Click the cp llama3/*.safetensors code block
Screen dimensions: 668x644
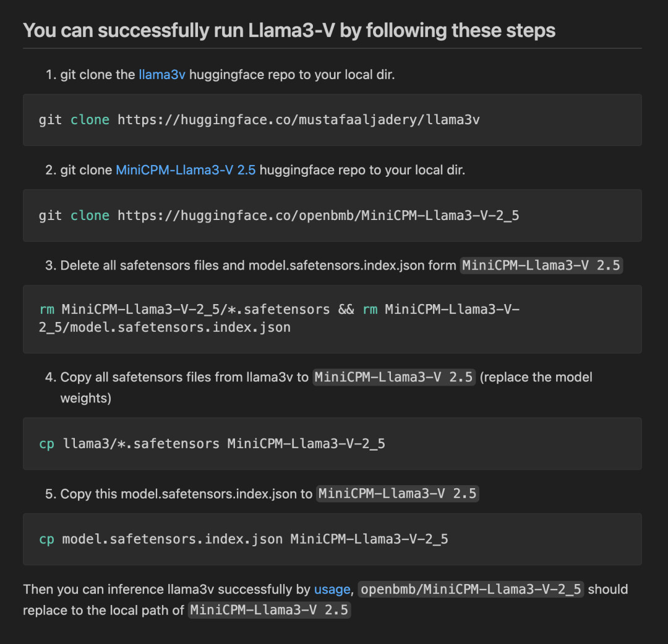point(332,444)
